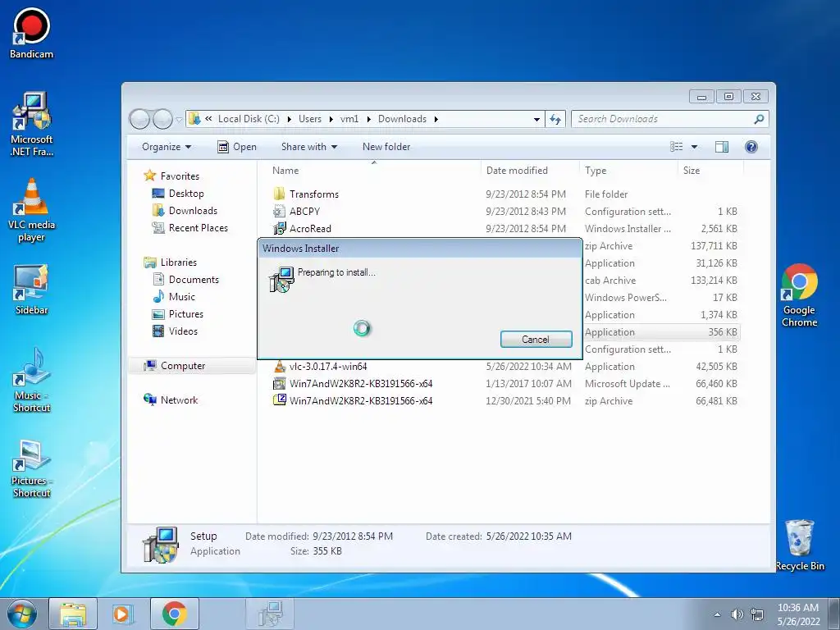Open the Pictures Shortcut desktop icon
The image size is (840, 630).
pyautogui.click(x=32, y=468)
